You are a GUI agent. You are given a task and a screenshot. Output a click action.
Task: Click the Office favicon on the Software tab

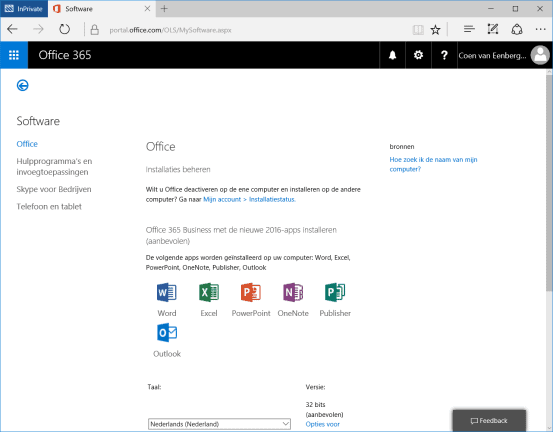[x=56, y=9]
